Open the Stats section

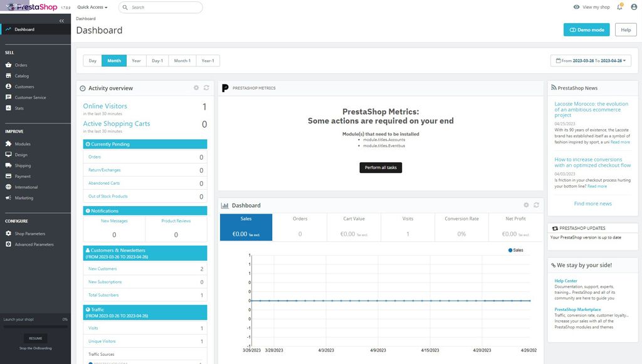click(x=21, y=108)
